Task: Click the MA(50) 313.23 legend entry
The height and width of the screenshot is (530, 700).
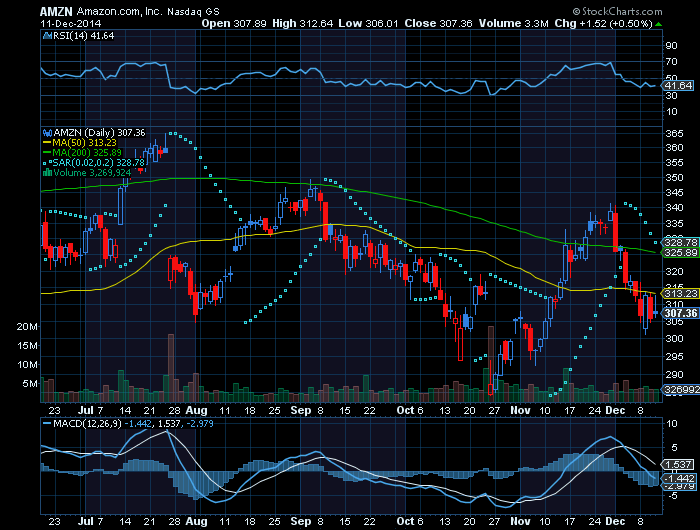Action: tap(79, 143)
